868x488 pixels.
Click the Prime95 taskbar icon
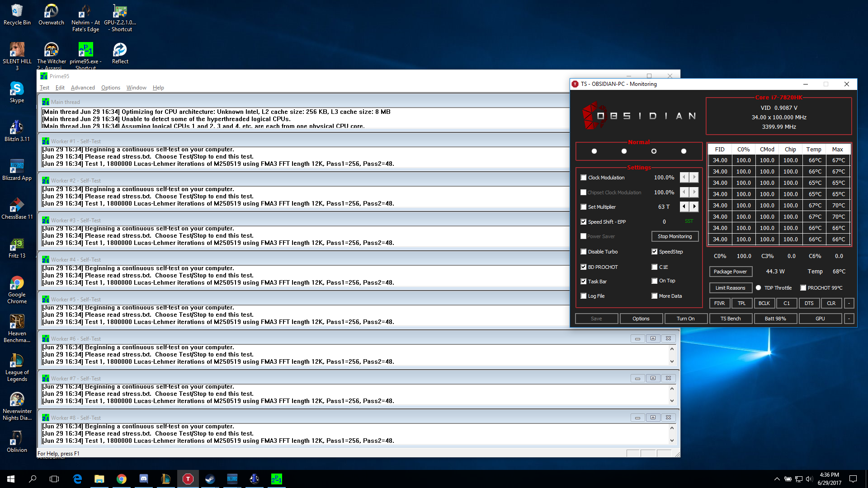point(276,479)
